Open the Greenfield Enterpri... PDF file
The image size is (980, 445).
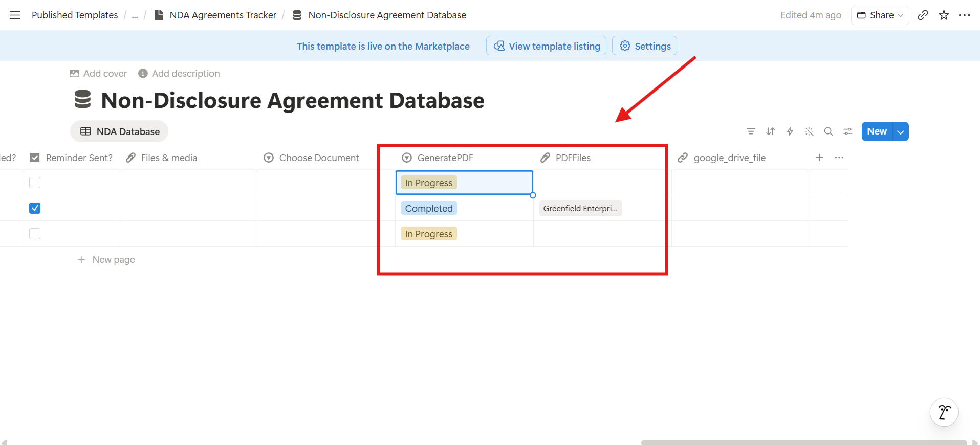click(x=580, y=208)
